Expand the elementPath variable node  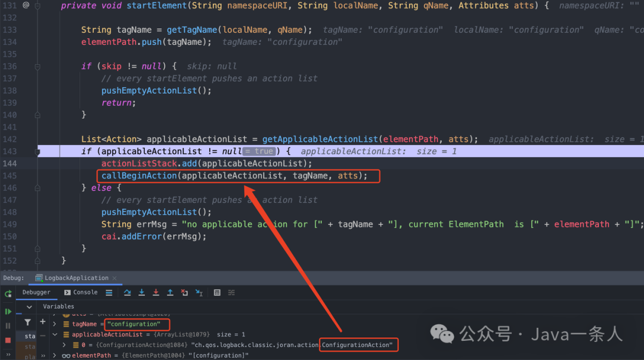pyautogui.click(x=54, y=355)
